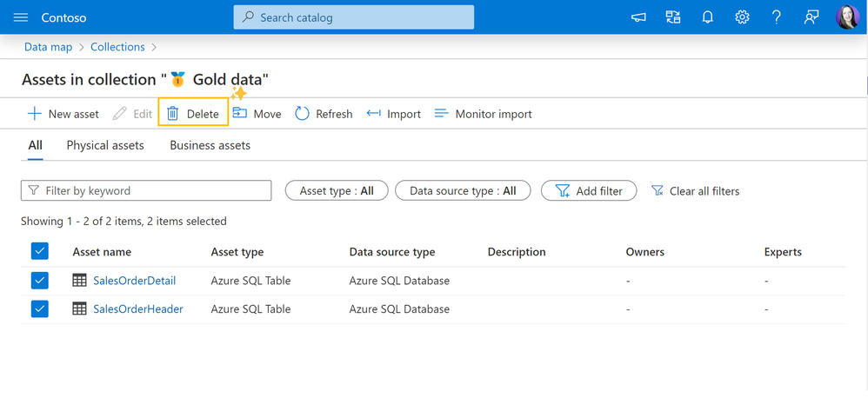Click the Filter by keyword field
The height and width of the screenshot is (398, 868).
(x=146, y=190)
